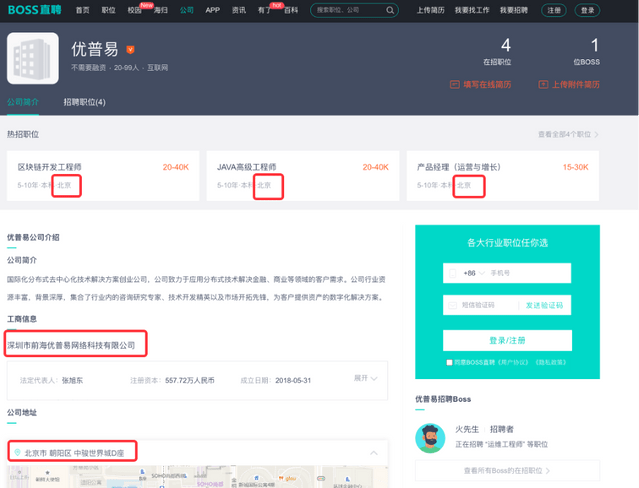
Task: Go to 首页 in the navigation bar
Action: (x=83, y=10)
